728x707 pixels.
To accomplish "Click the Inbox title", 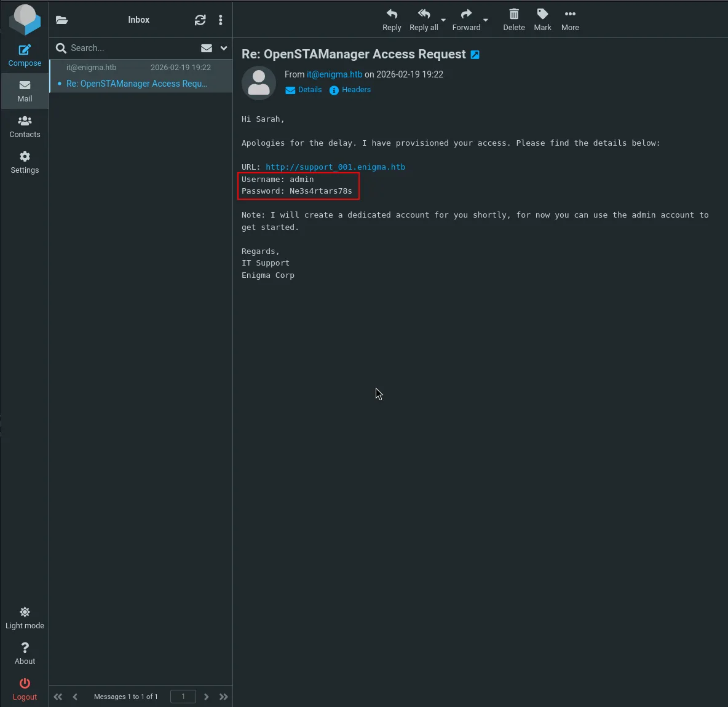I will click(138, 20).
